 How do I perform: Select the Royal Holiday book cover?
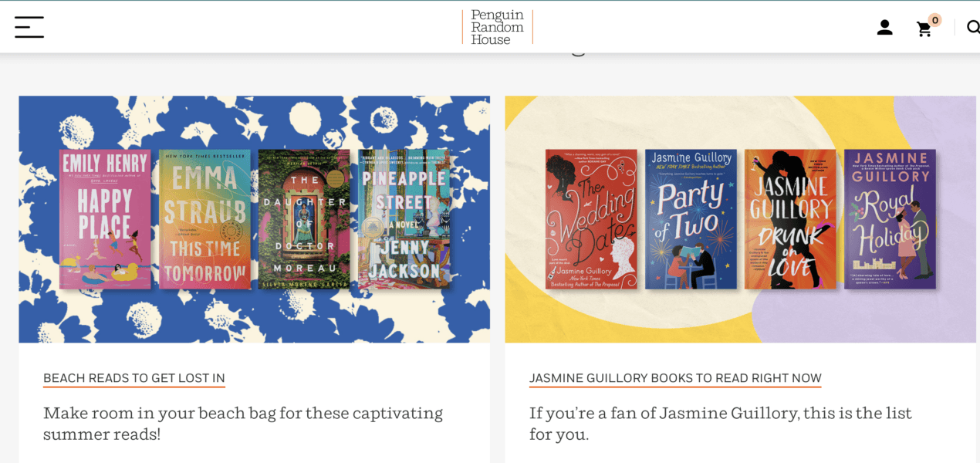[890, 219]
